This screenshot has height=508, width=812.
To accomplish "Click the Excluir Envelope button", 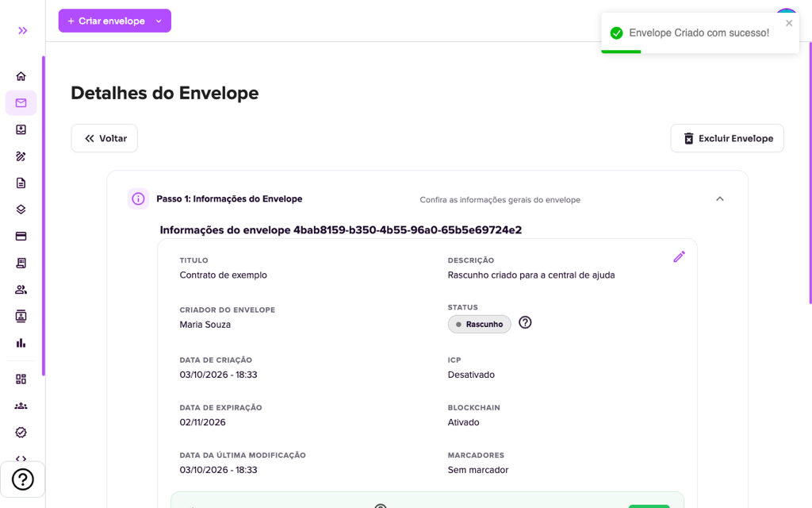I will tap(727, 138).
